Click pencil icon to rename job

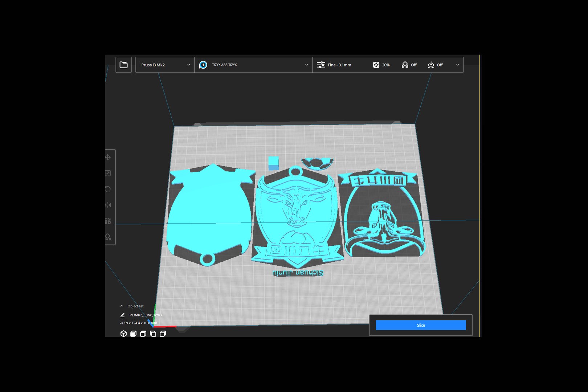[x=122, y=315]
